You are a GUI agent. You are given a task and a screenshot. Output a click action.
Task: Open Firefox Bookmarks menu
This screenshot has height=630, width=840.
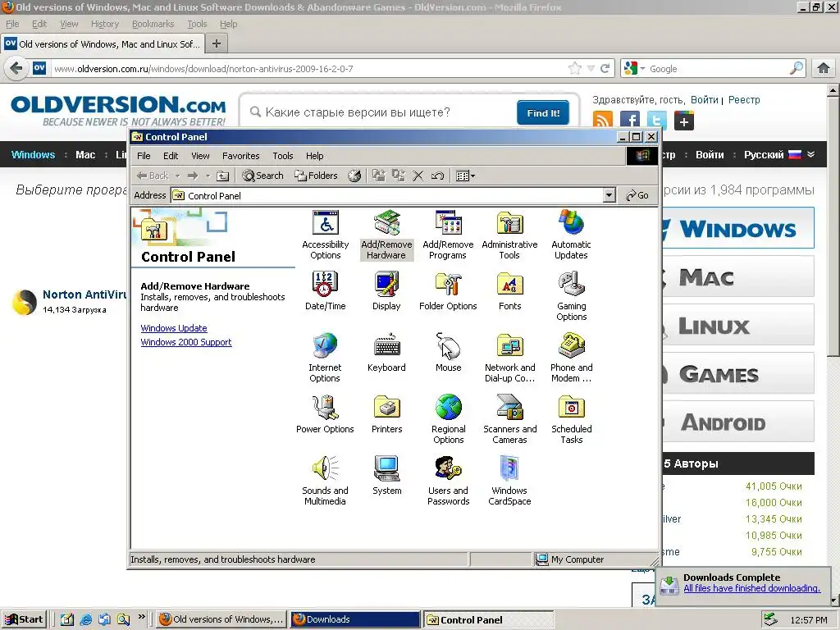(153, 24)
